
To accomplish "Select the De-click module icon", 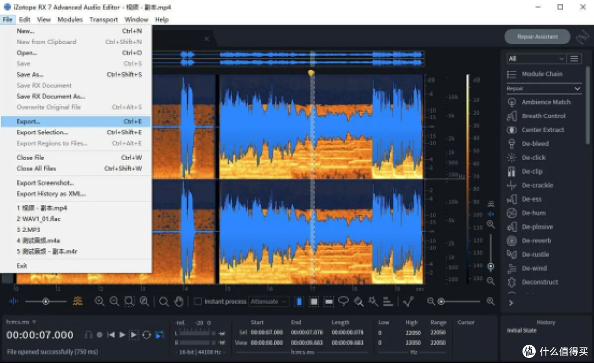I will click(x=512, y=157).
